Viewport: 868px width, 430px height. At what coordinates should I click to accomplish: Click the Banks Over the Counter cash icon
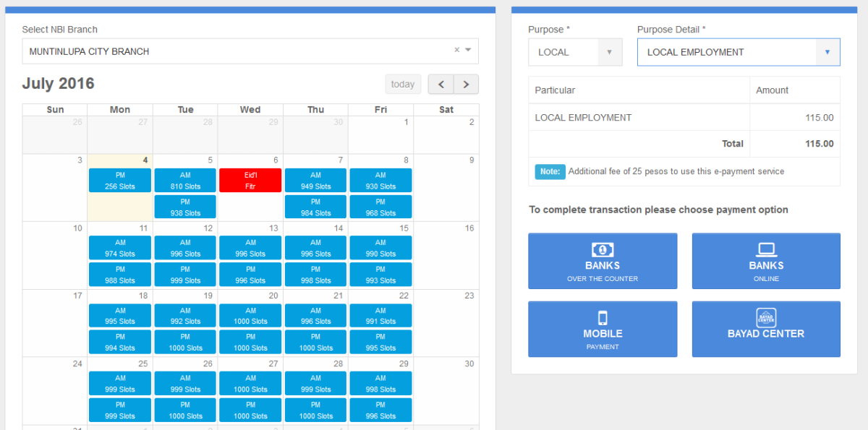click(603, 249)
